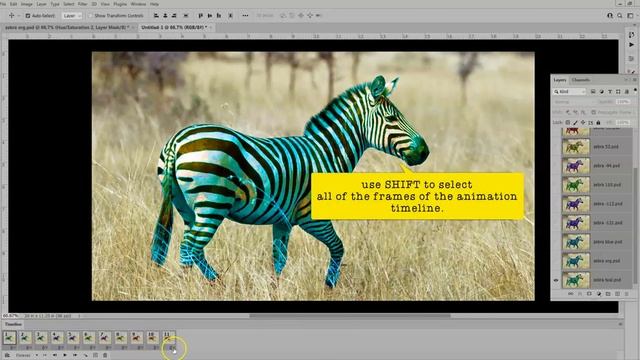
Task: Toggle visibility eye of bottom teal zebra layer
Action: coord(556,280)
